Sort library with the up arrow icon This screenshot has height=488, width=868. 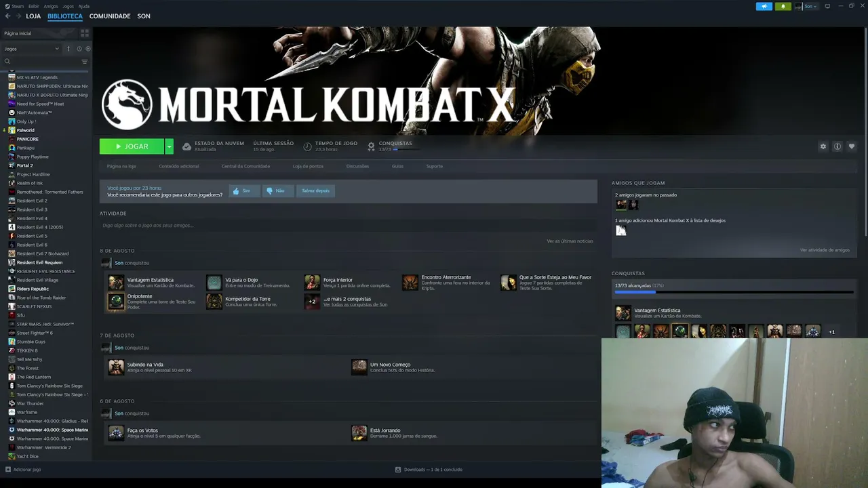pos(68,49)
